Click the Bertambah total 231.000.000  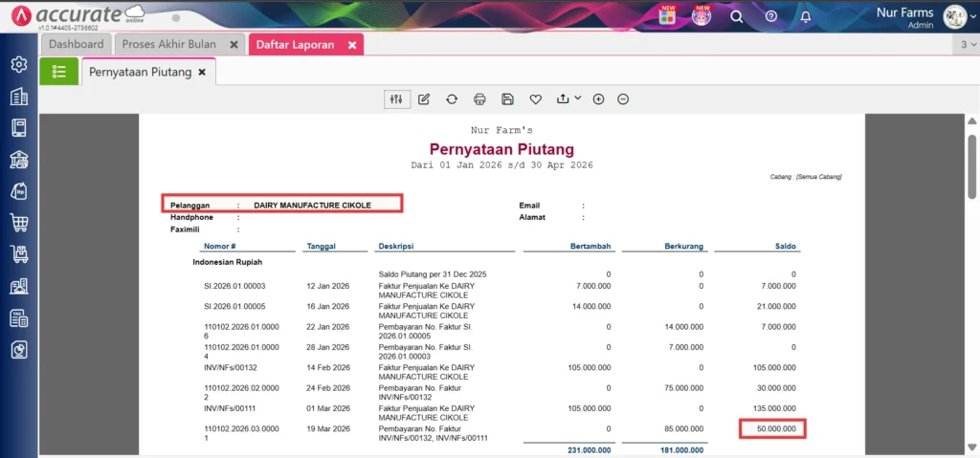click(589, 450)
